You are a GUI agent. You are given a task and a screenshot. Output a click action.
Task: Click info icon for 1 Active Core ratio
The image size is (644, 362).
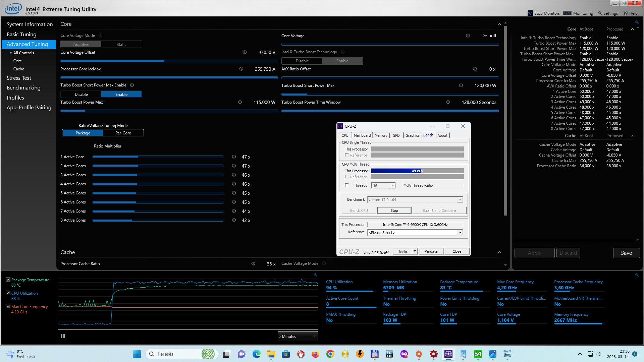tap(234, 157)
